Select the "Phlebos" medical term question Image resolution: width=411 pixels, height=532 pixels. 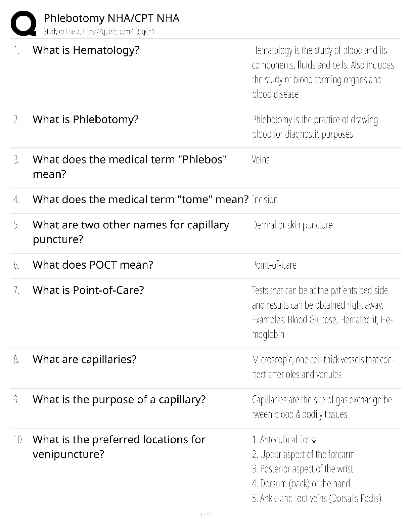pyautogui.click(x=130, y=166)
